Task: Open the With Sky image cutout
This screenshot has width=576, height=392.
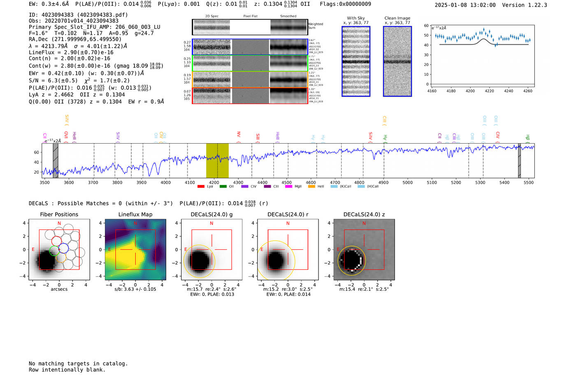Action: coord(356,61)
